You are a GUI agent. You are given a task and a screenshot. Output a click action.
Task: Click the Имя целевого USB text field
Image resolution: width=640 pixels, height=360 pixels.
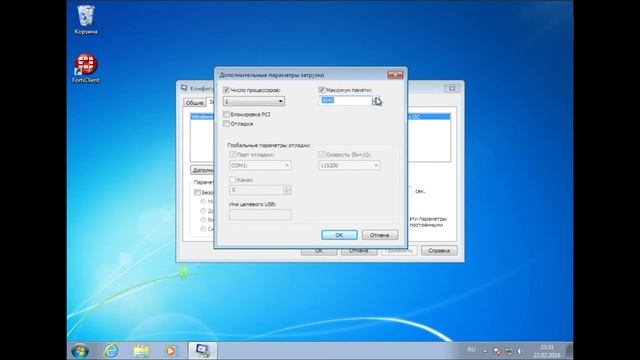(x=260, y=215)
